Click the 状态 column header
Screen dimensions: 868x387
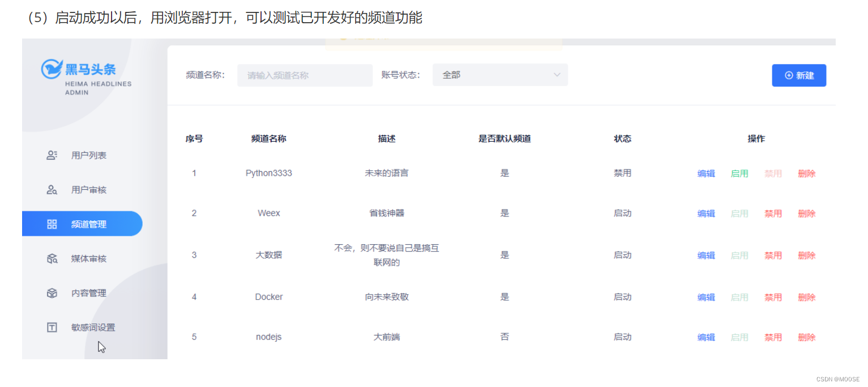pyautogui.click(x=622, y=139)
